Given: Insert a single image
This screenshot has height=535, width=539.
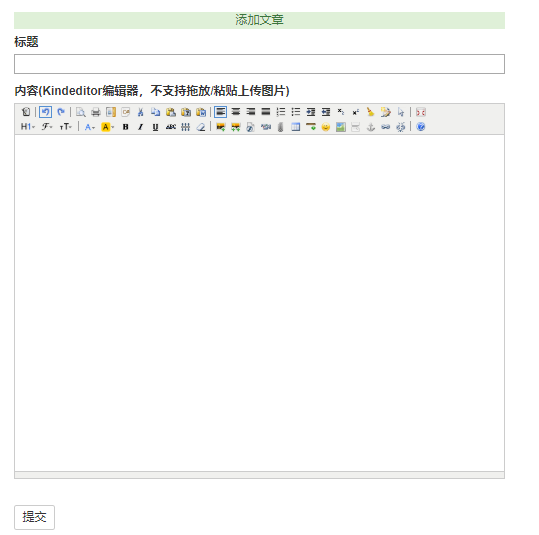Looking at the screenshot, I should pyautogui.click(x=221, y=127).
